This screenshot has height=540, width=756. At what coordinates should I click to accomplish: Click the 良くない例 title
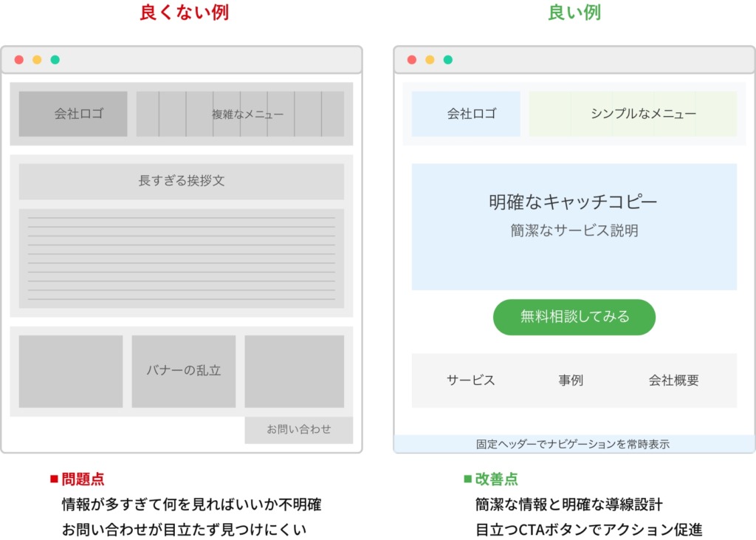point(184,13)
